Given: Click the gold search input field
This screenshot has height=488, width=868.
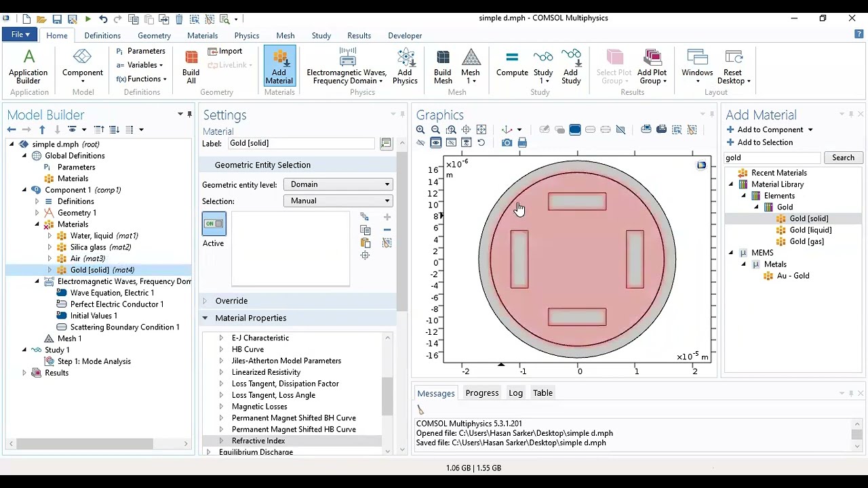Looking at the screenshot, I should click(772, 158).
